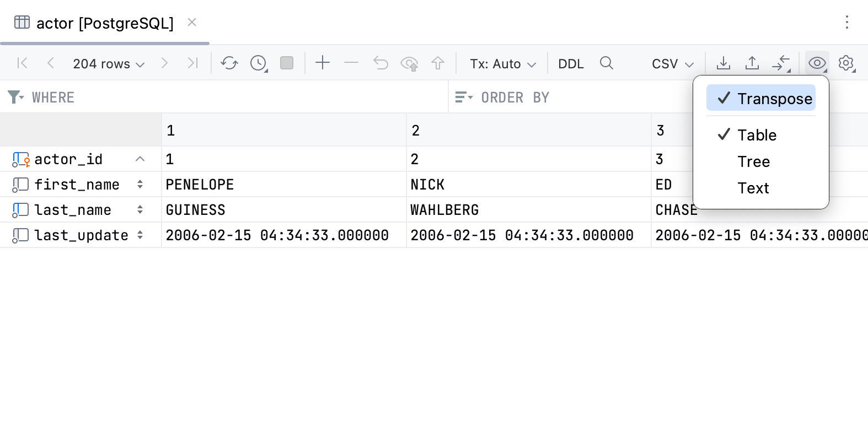Choose Tree in the view popup menu
Viewport: 868px width, 443px height.
(x=753, y=161)
